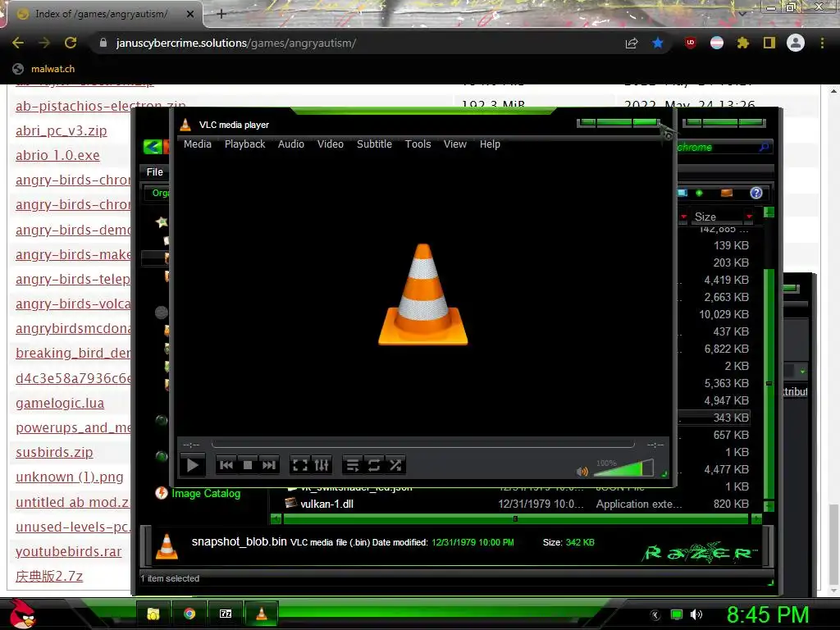Viewport: 840px width, 630px height.
Task: Open Chrome three-dot menu
Action: 822,43
